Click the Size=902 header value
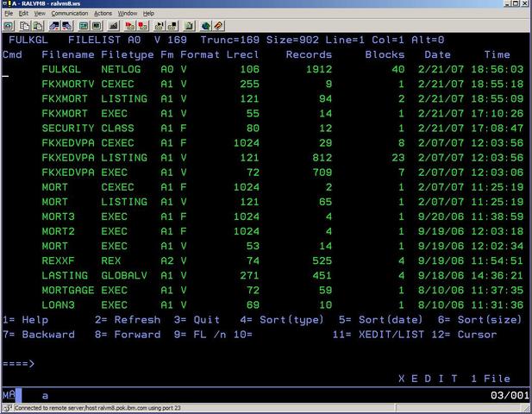 (x=292, y=40)
